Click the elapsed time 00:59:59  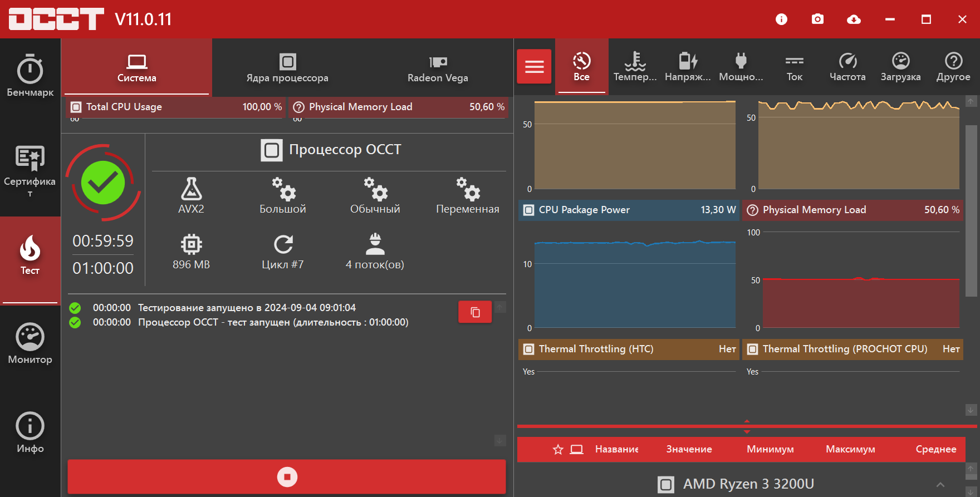click(103, 241)
